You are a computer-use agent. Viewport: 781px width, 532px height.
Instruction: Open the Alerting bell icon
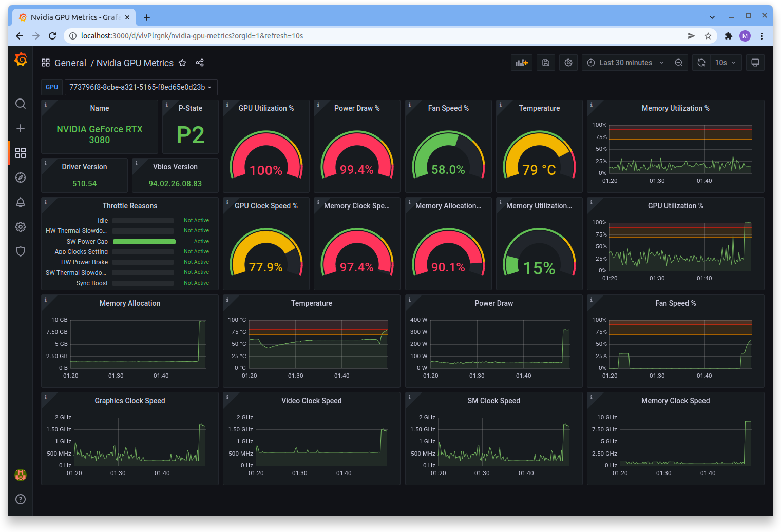tap(20, 202)
